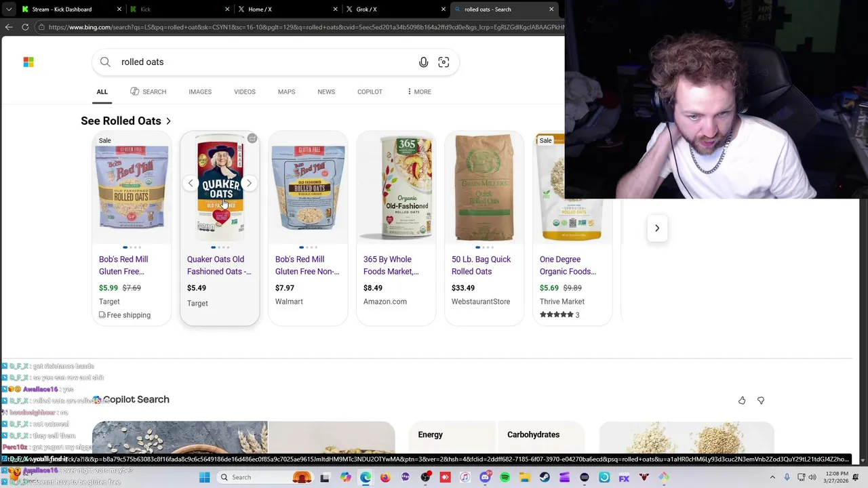The width and height of the screenshot is (868, 488).
Task: Expand the MORE search categories menu
Action: pos(419,91)
